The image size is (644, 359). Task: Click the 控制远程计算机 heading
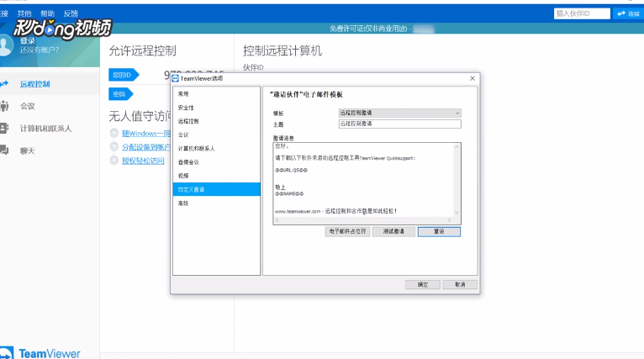(x=282, y=51)
